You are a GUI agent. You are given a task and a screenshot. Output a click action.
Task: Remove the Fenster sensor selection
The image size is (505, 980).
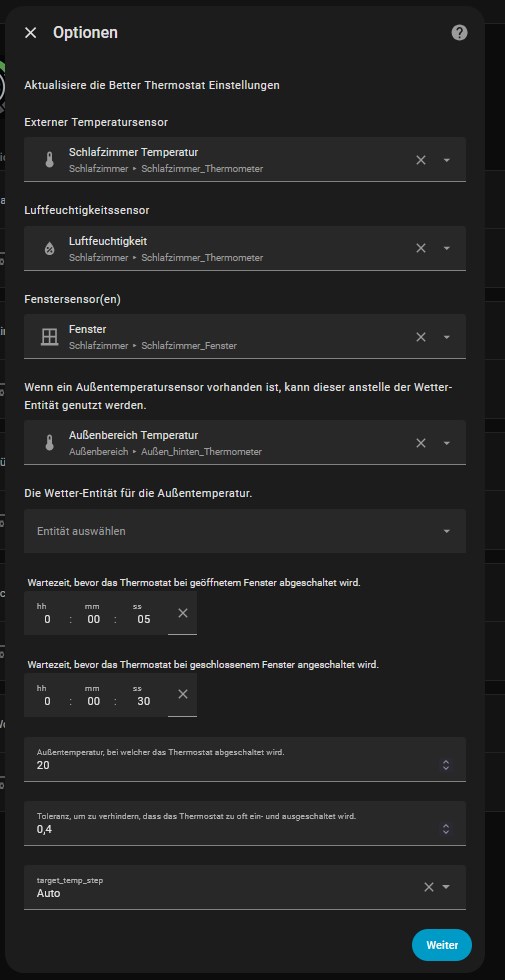point(421,337)
